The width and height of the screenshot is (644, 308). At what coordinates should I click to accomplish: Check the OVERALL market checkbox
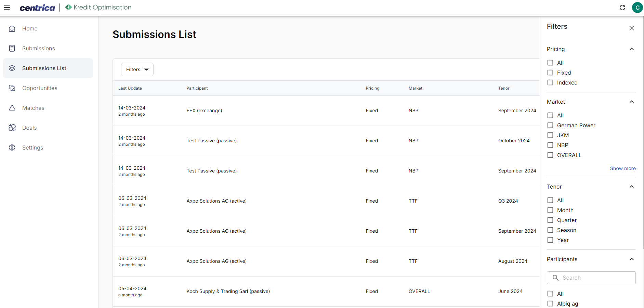[550, 155]
